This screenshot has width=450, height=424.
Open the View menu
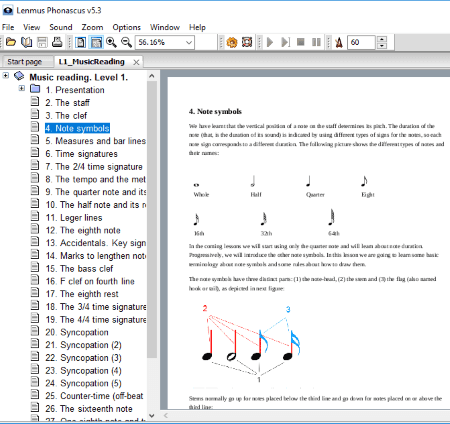(32, 27)
